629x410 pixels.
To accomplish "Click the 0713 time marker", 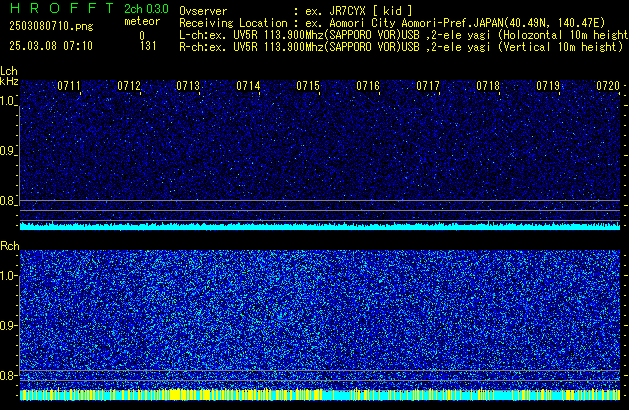I will (x=188, y=86).
